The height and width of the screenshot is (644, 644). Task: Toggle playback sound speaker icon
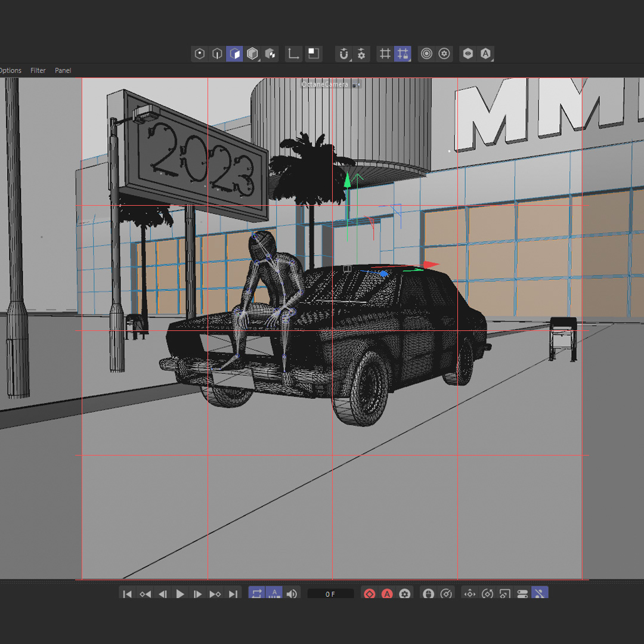pos(292,594)
